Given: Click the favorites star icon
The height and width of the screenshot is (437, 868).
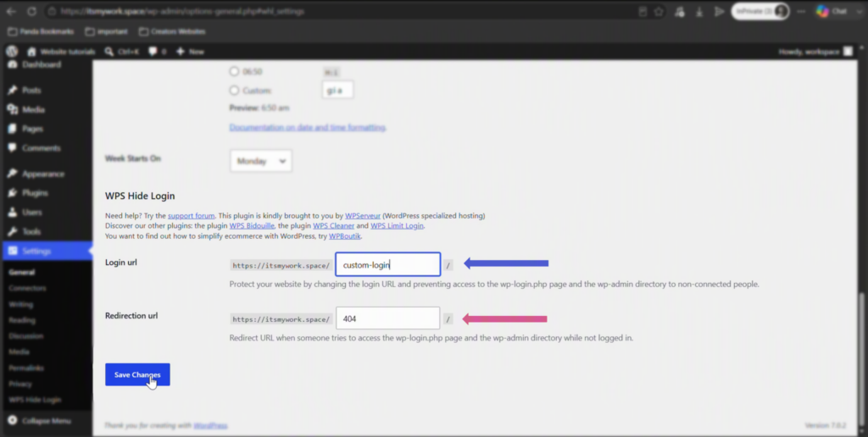Looking at the screenshot, I should (659, 11).
